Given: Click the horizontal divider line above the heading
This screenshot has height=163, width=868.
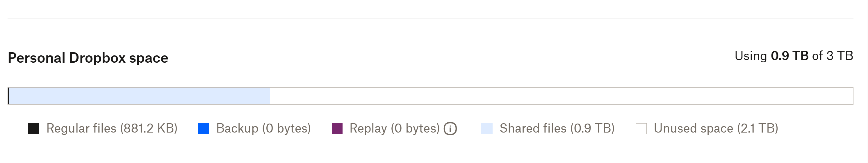Looking at the screenshot, I should (x=430, y=19).
